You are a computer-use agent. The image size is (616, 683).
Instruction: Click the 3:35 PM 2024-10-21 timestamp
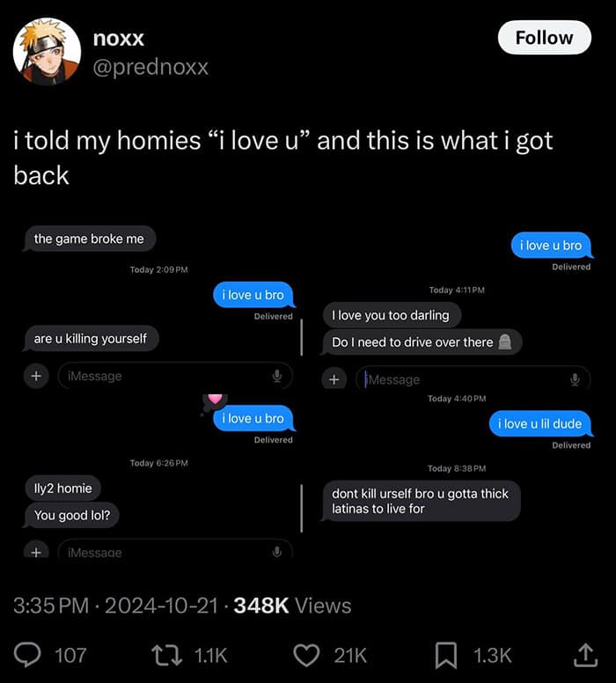115,606
